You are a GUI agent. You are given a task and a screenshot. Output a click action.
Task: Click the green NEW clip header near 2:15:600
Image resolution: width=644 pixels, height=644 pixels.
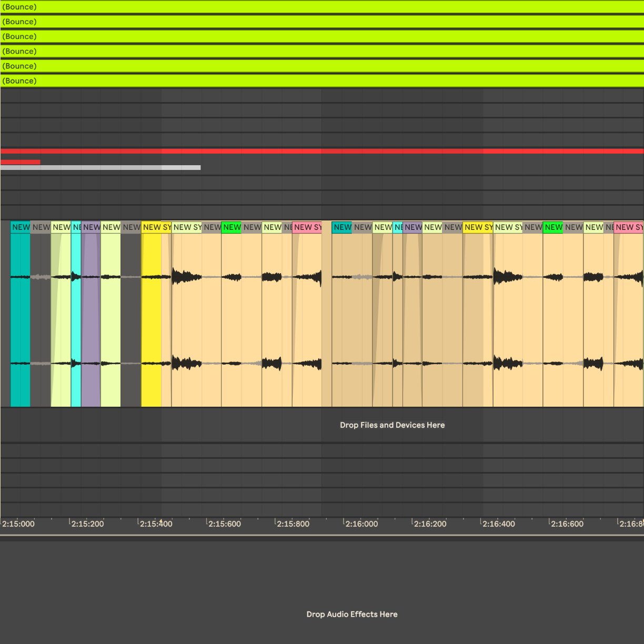tap(232, 227)
